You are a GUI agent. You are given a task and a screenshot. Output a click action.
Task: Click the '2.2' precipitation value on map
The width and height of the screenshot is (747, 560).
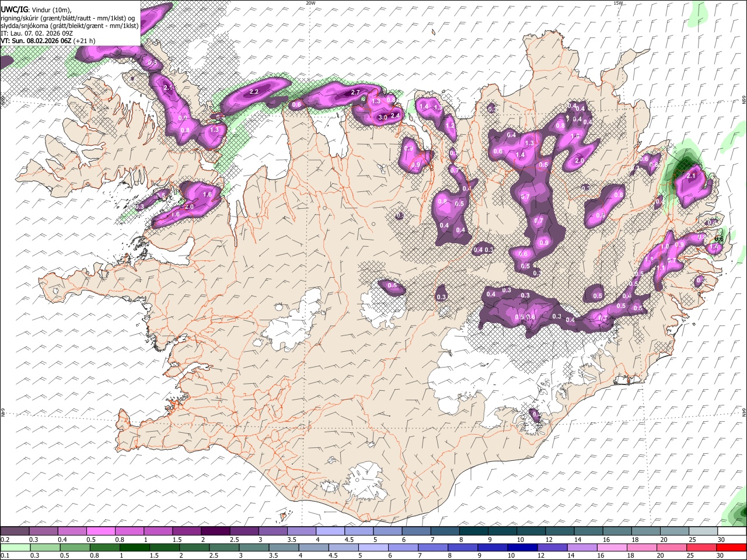[x=254, y=92]
